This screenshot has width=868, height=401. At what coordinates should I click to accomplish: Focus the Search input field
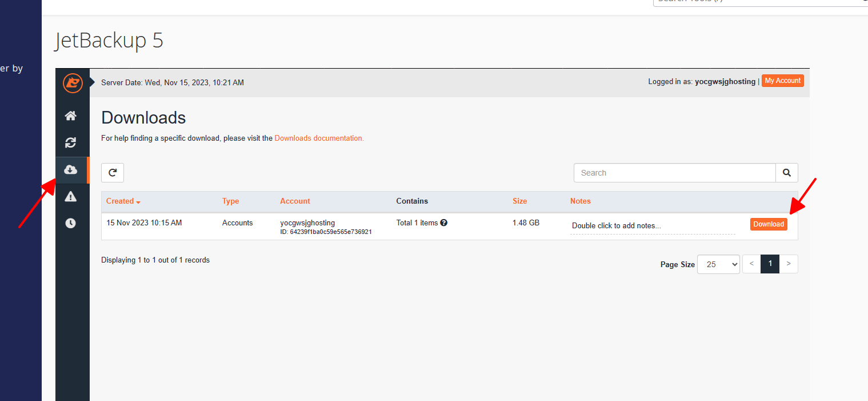point(675,173)
